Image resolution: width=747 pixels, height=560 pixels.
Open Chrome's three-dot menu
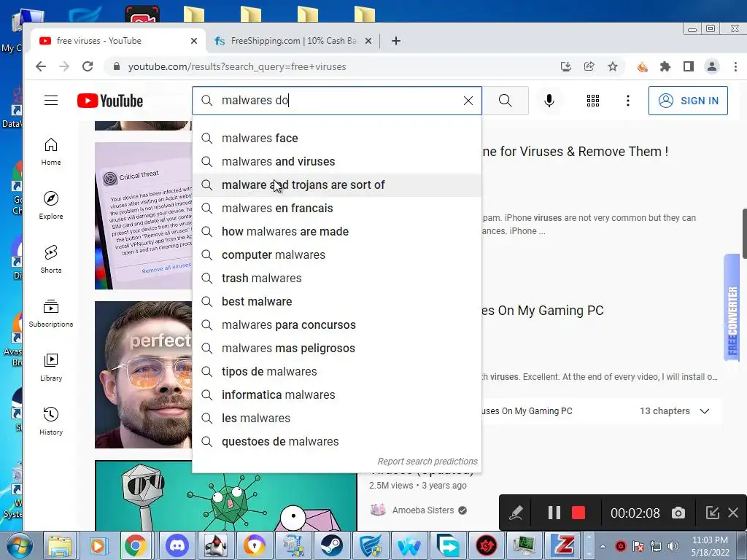point(735,66)
